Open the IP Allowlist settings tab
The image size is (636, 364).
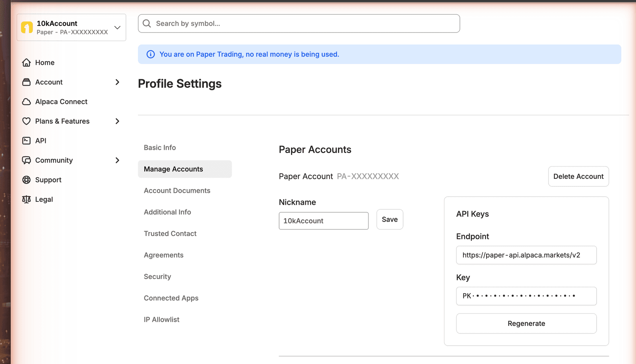pyautogui.click(x=161, y=319)
